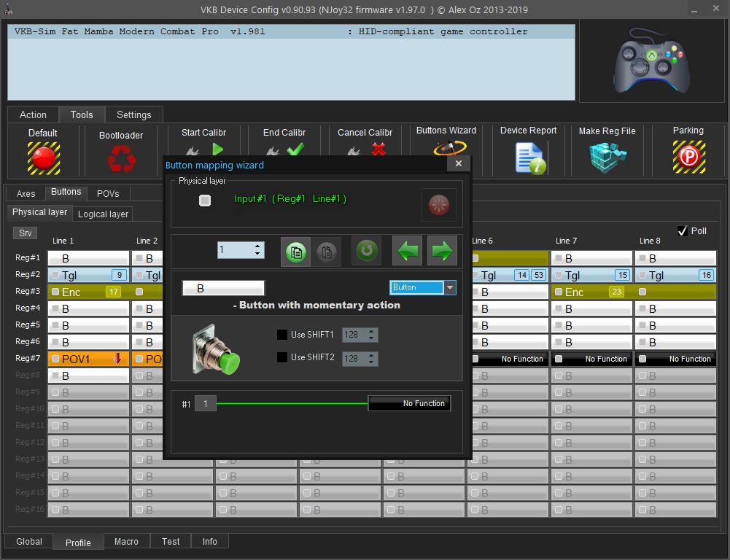Click the POV1 down arrow in Reg#7 Line 1

tap(117, 359)
